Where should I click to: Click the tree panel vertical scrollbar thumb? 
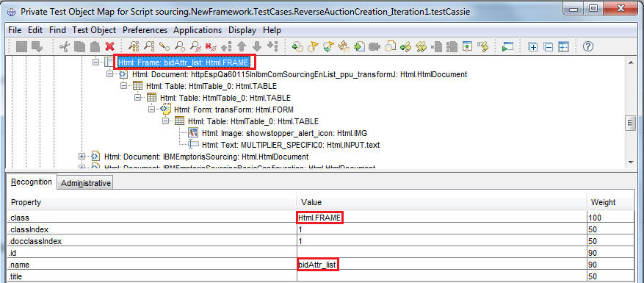point(631,123)
